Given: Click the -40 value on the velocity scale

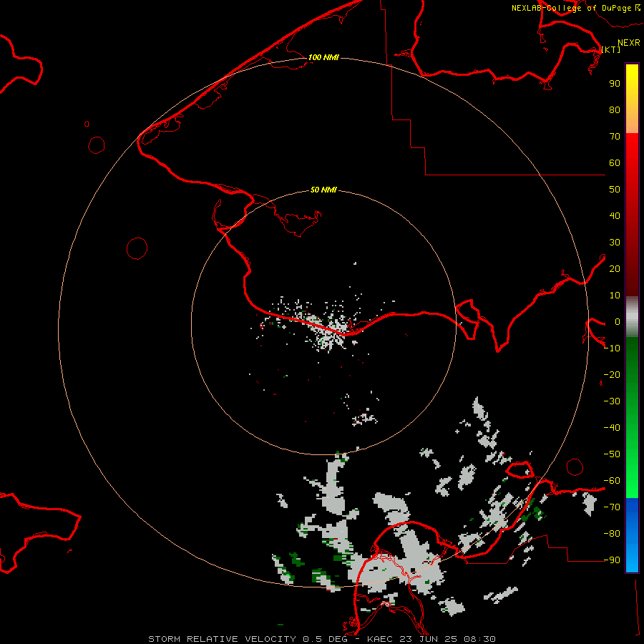Looking at the screenshot, I should 612,428.
